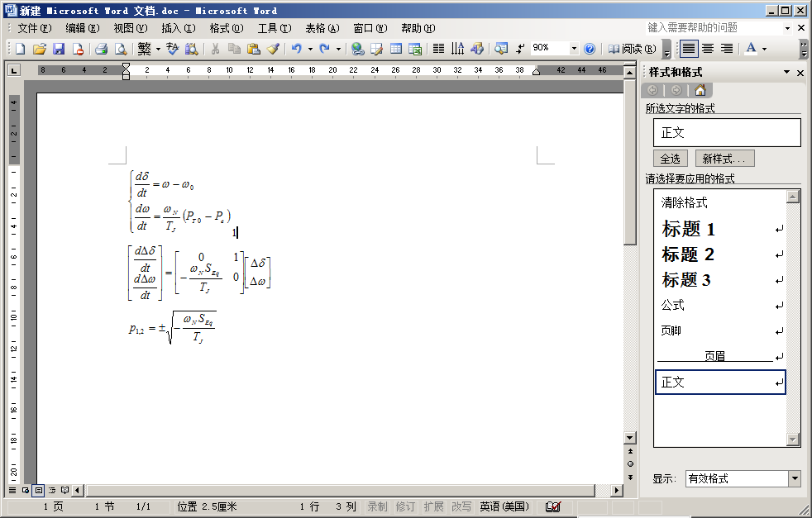
Task: Open the Research tool icon
Action: [x=192, y=49]
